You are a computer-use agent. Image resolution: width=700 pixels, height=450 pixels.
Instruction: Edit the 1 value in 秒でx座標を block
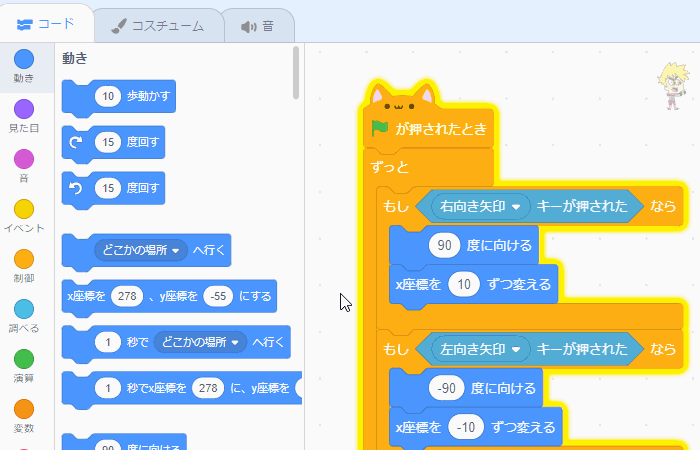coord(108,388)
